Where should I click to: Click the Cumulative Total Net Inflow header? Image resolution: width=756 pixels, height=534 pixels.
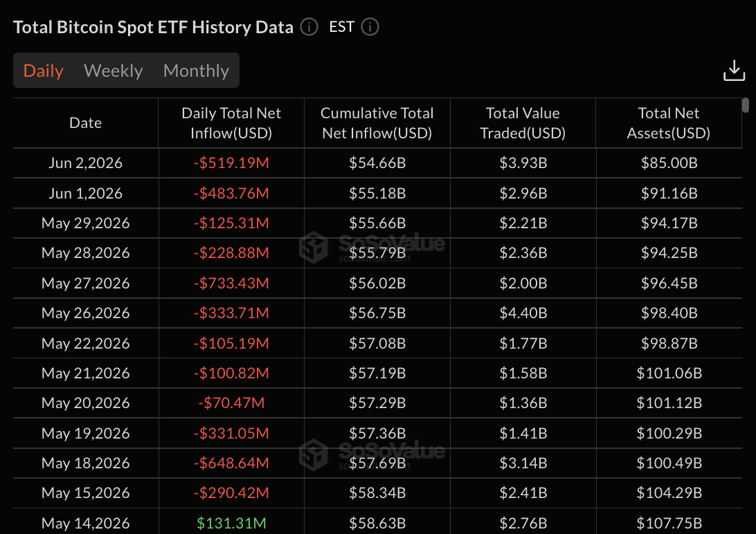coord(377,123)
